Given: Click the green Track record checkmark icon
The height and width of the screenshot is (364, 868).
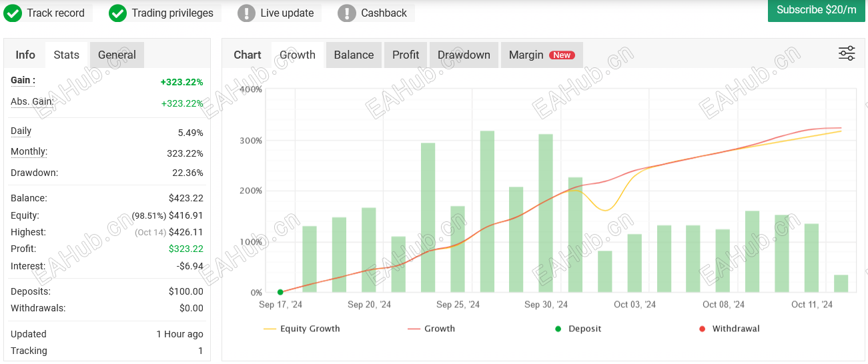Looking at the screenshot, I should (13, 13).
